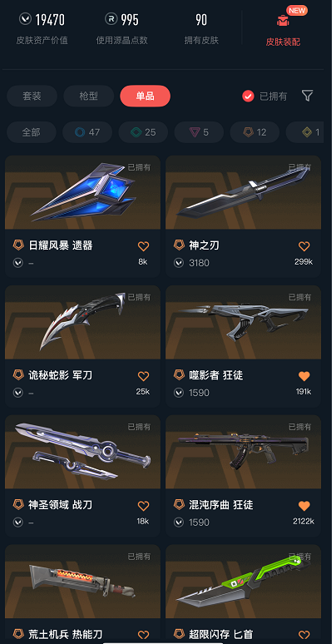Select the 全部 filter chip
Viewport: 336px width, 644px height.
tap(32, 132)
